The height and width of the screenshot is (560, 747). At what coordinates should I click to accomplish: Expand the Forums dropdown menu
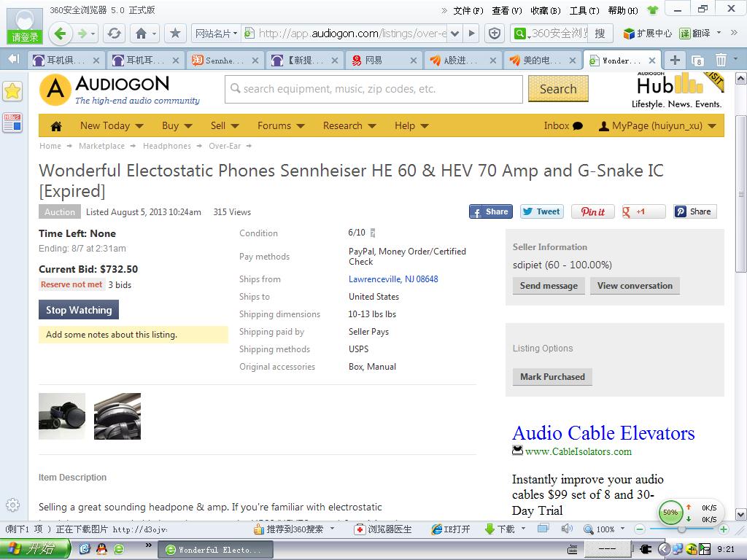coord(281,125)
